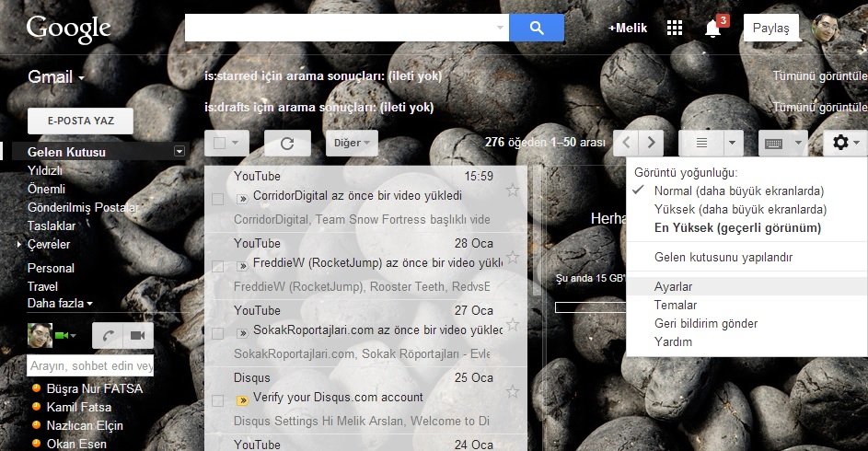Open the Personal label
Screen dimensions: 868x451
[51, 269]
